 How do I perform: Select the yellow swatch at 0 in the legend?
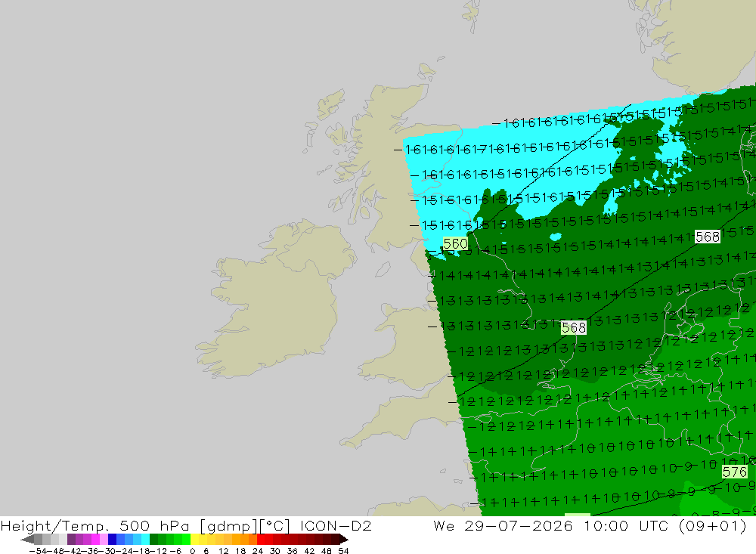pos(195,540)
